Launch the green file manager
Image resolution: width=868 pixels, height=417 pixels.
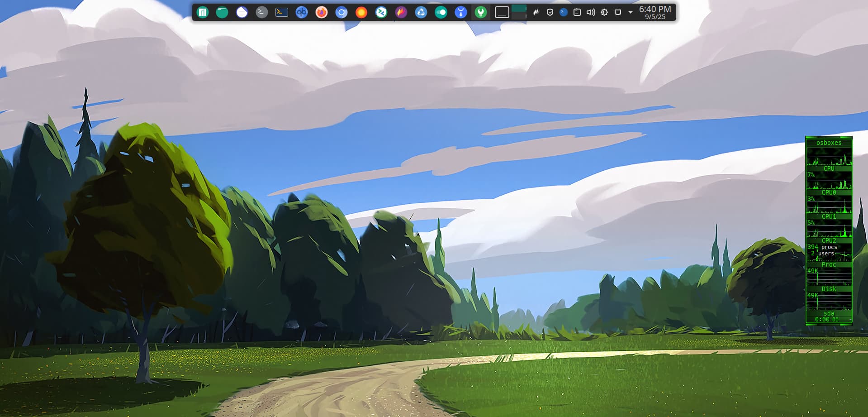(222, 12)
